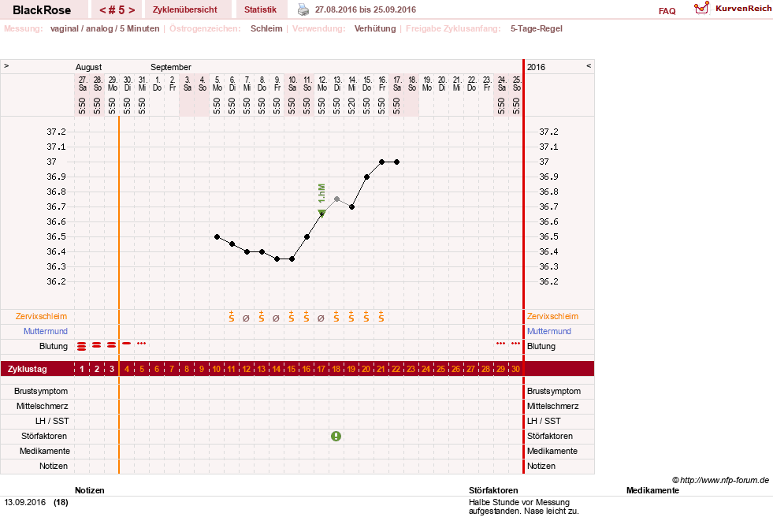
Task: Click the green Störfaktoren exclamation icon
Action: tap(336, 436)
